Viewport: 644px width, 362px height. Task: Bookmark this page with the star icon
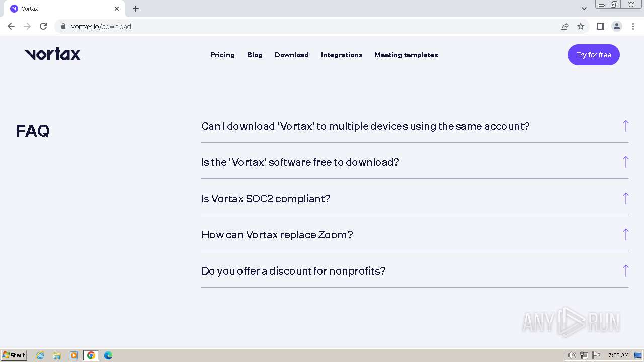tap(581, 26)
